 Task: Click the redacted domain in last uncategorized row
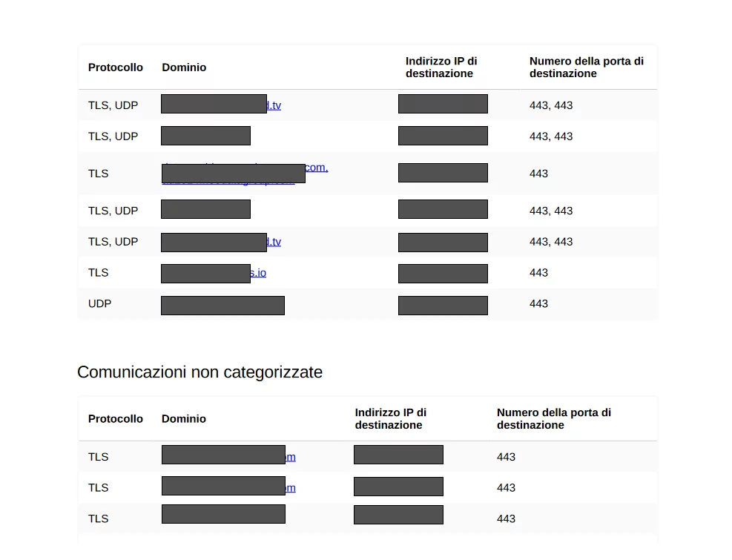(224, 514)
